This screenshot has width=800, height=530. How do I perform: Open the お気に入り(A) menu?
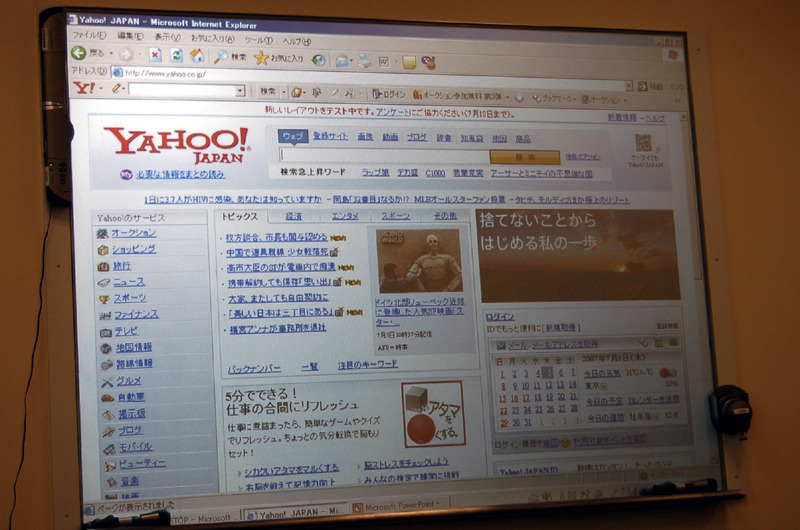(212, 39)
